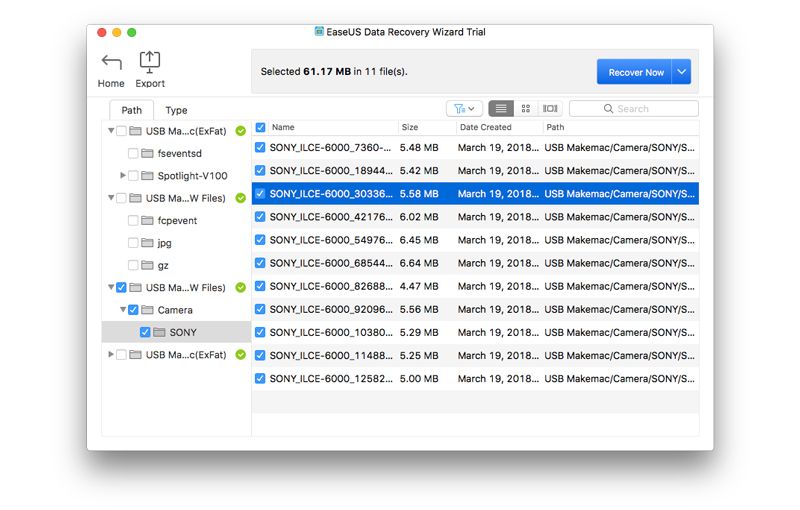Expand the Spotlight-V100 folder
This screenshot has height=510, width=800.
(122, 175)
